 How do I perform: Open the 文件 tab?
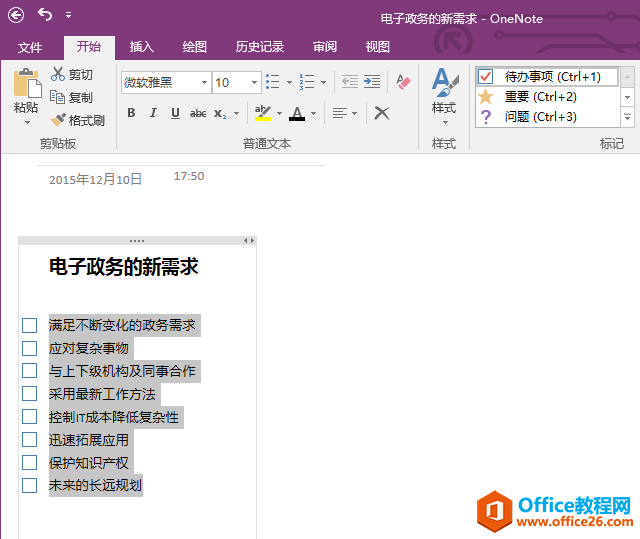point(30,47)
